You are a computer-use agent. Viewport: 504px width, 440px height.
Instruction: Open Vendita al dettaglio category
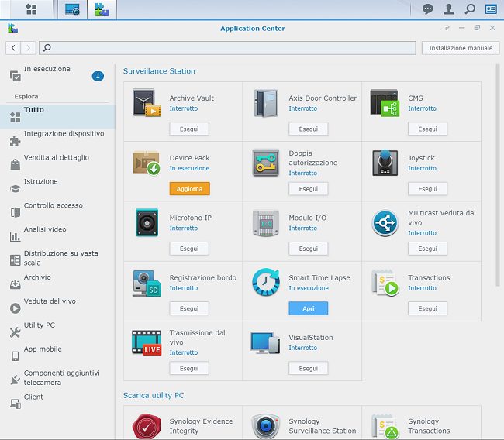tap(57, 164)
